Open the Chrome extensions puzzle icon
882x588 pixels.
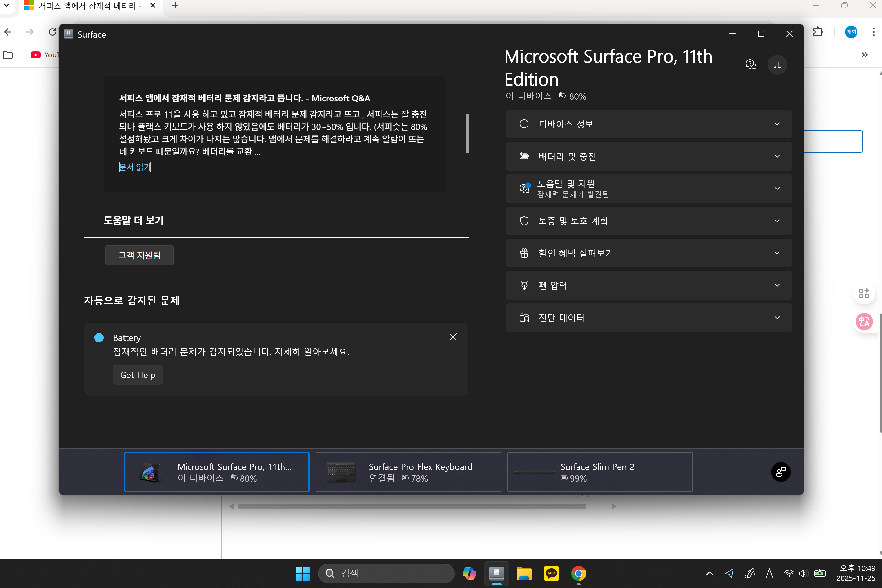[818, 32]
